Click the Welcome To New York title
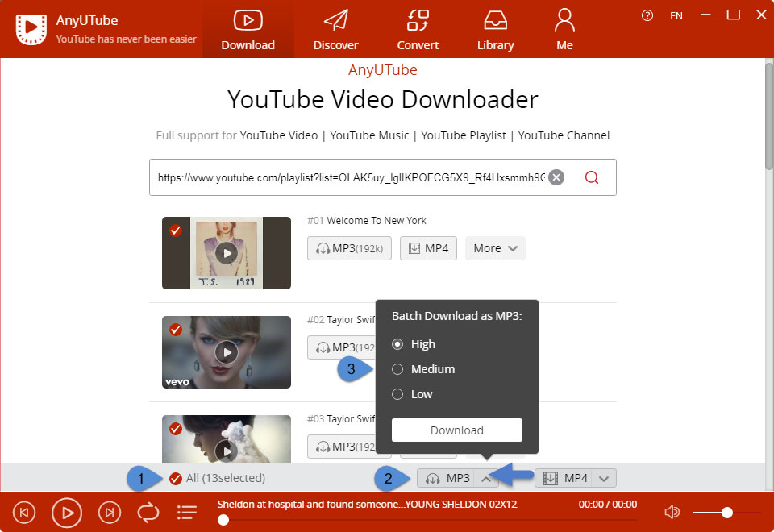 (377, 221)
